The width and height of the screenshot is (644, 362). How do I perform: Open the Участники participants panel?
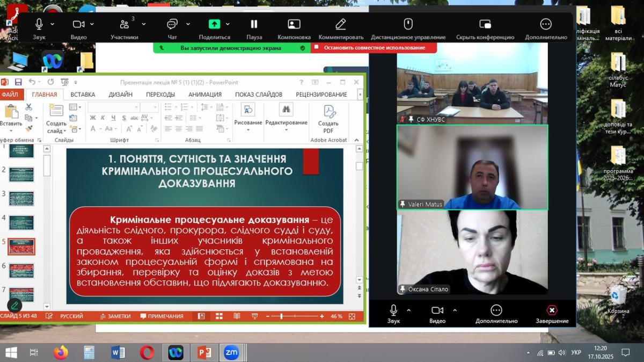125,28
